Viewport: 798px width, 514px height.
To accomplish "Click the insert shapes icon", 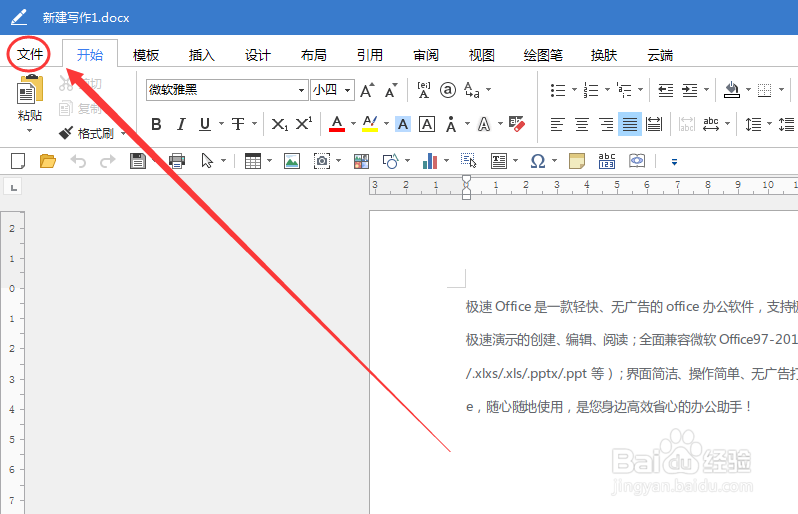I will (390, 161).
